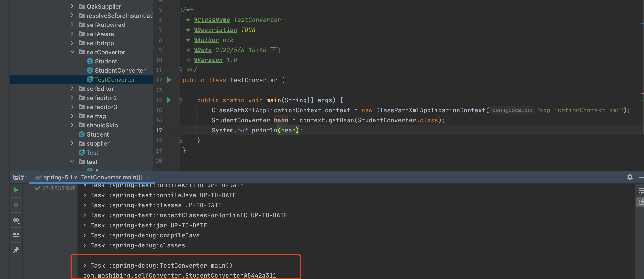Expand the selfeditor3 folder
The image size is (644, 279).
(72, 107)
